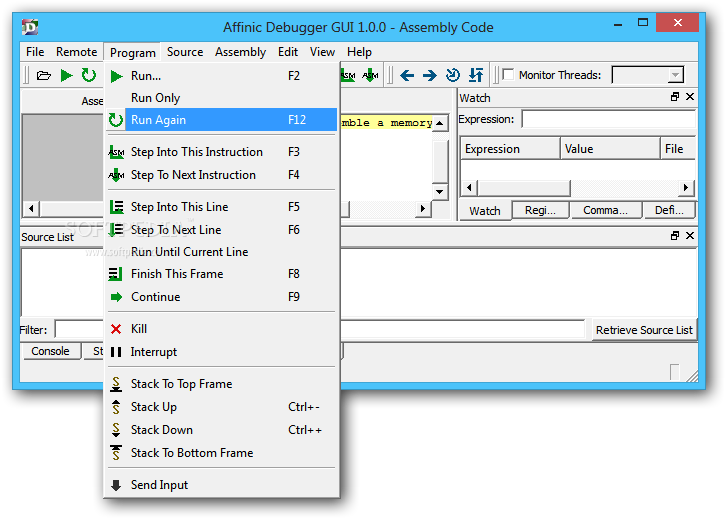
Task: Click the Source List Filter input field
Action: tap(319, 330)
